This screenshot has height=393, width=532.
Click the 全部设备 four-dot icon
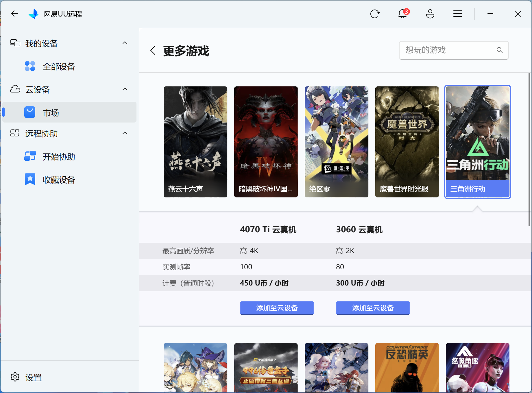point(30,66)
